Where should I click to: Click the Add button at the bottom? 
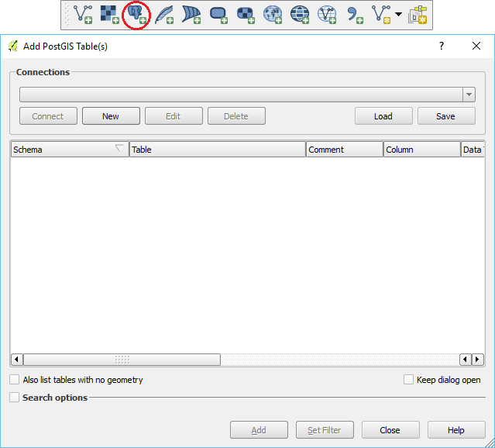tap(259, 430)
